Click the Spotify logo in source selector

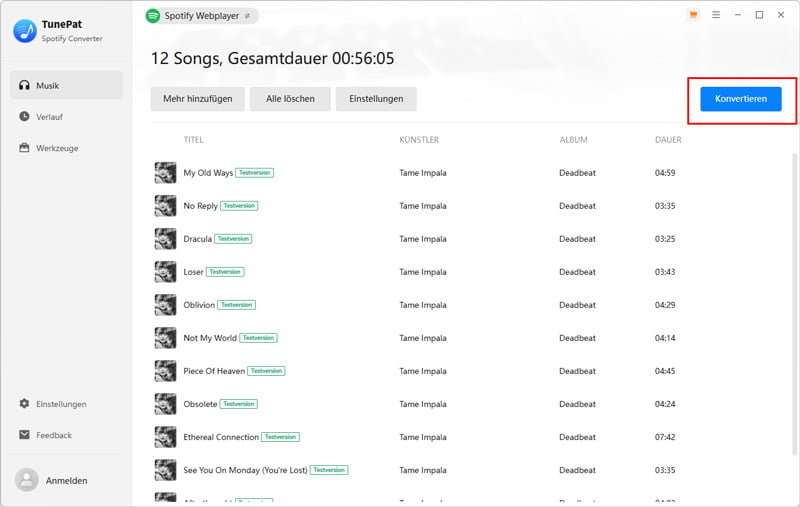click(x=153, y=16)
